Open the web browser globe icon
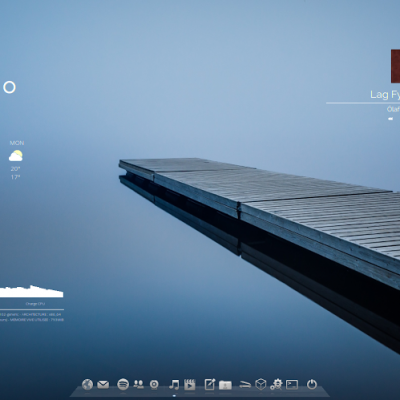Viewport: 400px width, 400px height. pyautogui.click(x=87, y=384)
